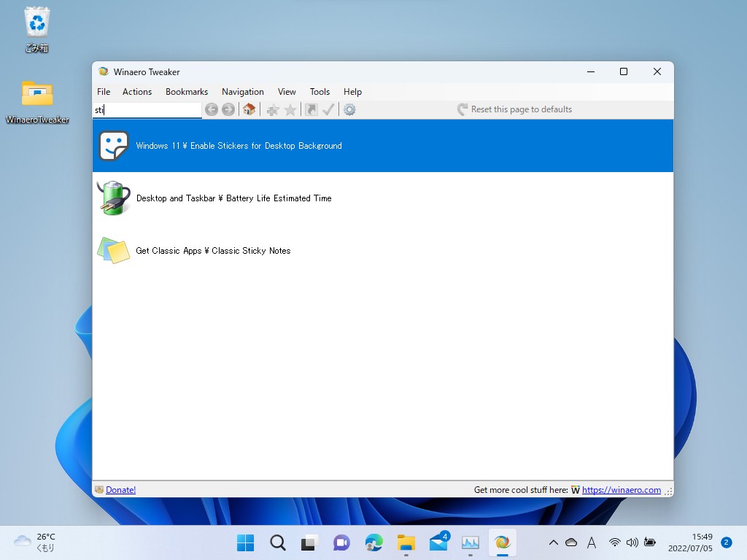The image size is (747, 560).
Task: Click the add bookmark star-plus icon
Action: [x=273, y=110]
